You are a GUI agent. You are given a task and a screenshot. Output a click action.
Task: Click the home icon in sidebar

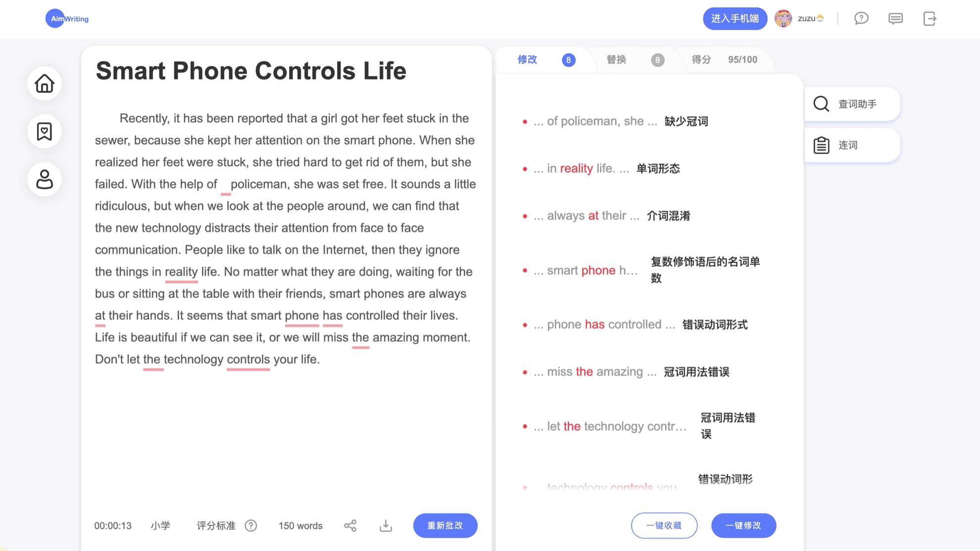[x=45, y=84]
